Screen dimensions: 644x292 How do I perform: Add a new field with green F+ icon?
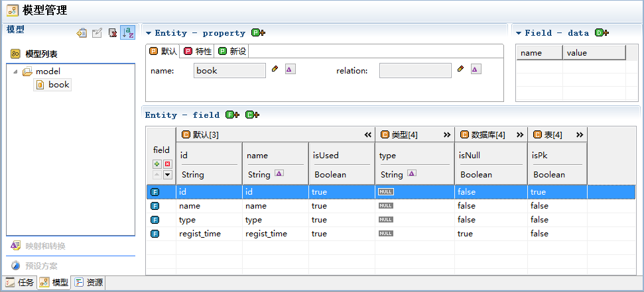(x=233, y=115)
